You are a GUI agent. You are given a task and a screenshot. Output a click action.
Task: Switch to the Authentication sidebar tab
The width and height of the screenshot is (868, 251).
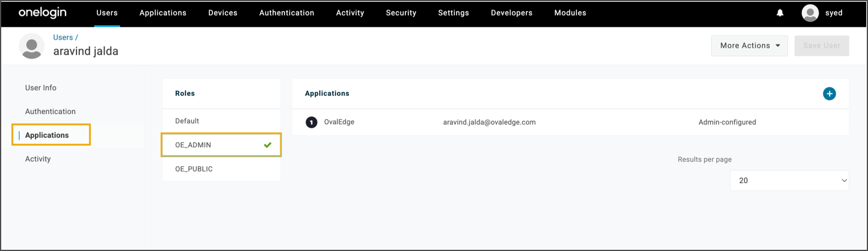[x=51, y=111]
